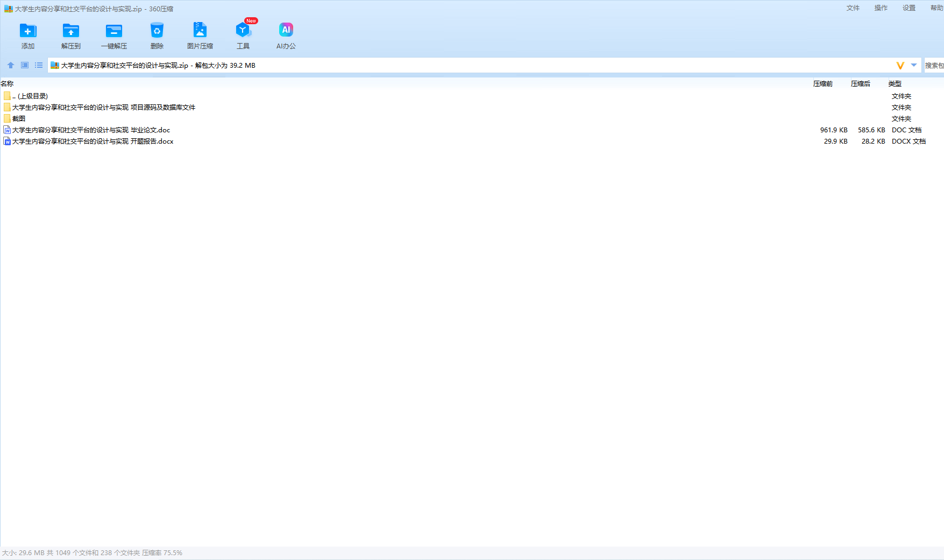
Task: Click the 28.2 KB compressed size
Action: click(874, 141)
